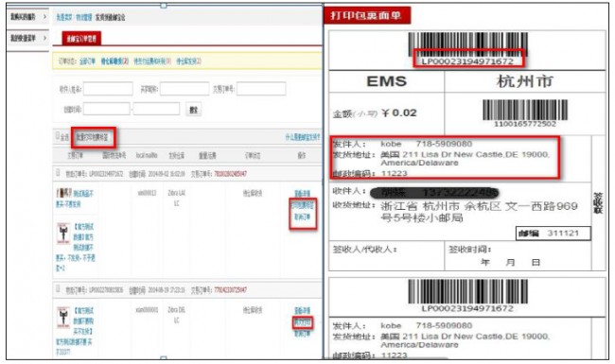Focus the creation time start date field

click(106, 109)
